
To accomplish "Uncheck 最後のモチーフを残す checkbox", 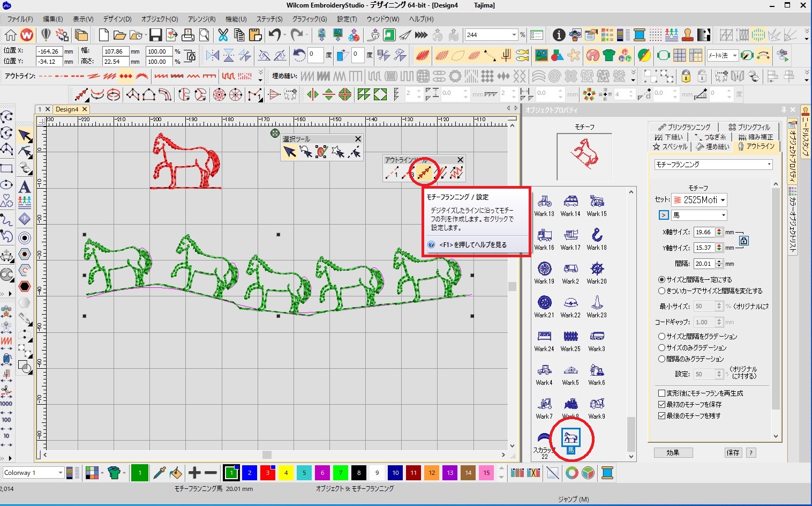I will (661, 415).
